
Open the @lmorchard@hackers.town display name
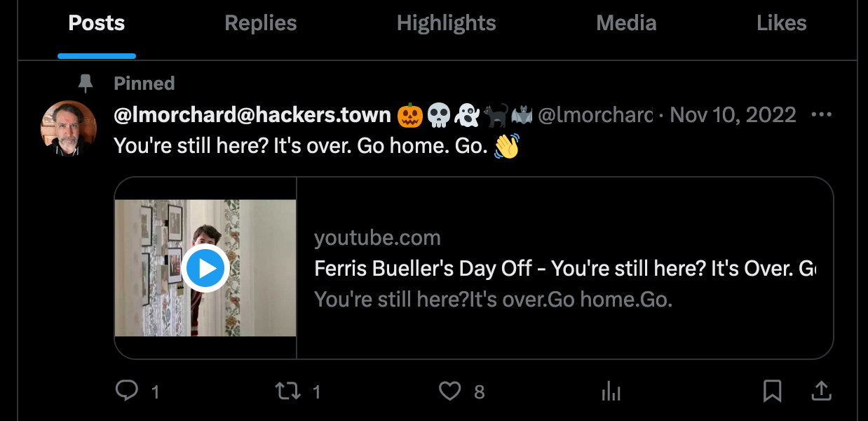pyautogui.click(x=252, y=114)
